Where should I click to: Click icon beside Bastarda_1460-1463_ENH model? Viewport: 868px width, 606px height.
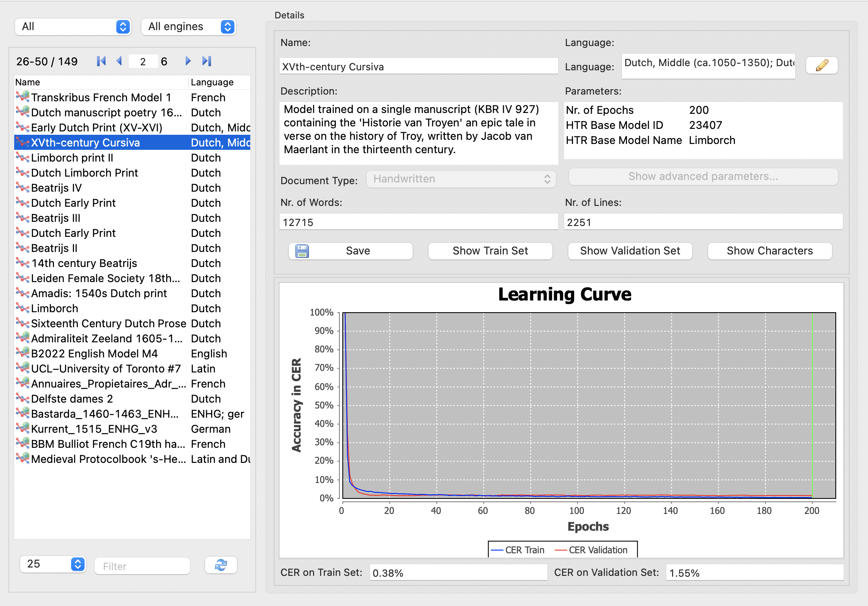click(x=23, y=413)
